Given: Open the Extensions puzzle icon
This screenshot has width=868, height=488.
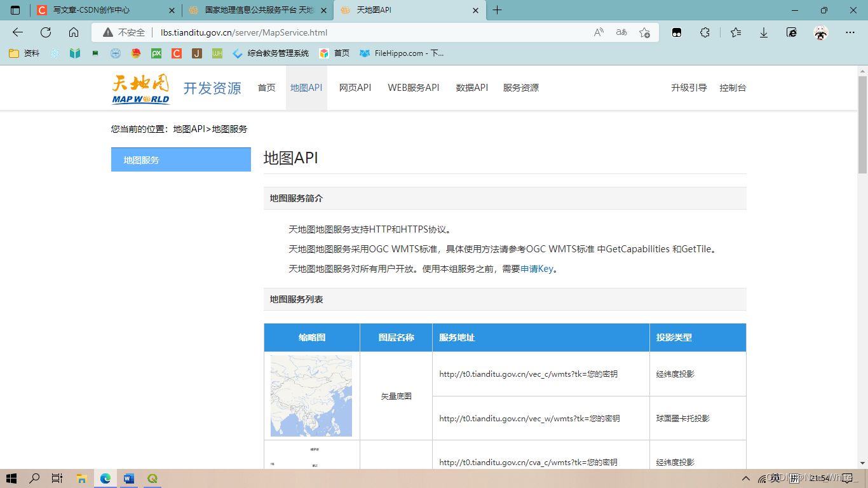Looking at the screenshot, I should coord(705,32).
